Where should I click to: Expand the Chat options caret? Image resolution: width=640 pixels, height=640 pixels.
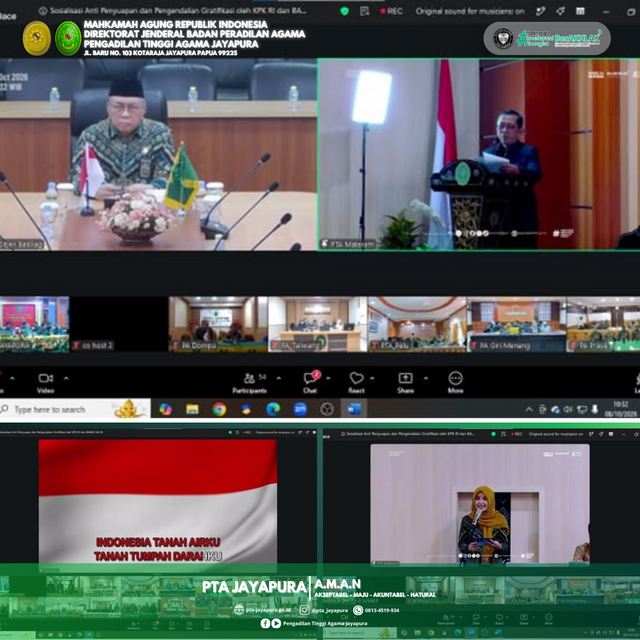pos(328,378)
